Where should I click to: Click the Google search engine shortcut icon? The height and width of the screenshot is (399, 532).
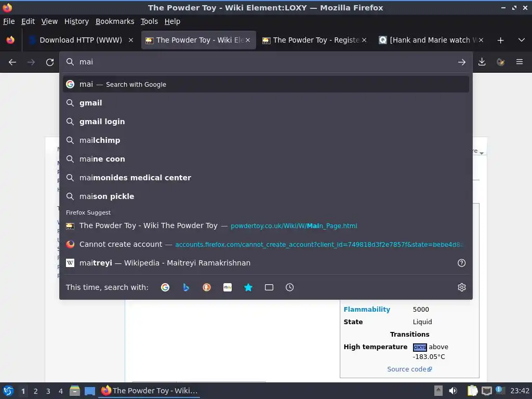click(165, 287)
